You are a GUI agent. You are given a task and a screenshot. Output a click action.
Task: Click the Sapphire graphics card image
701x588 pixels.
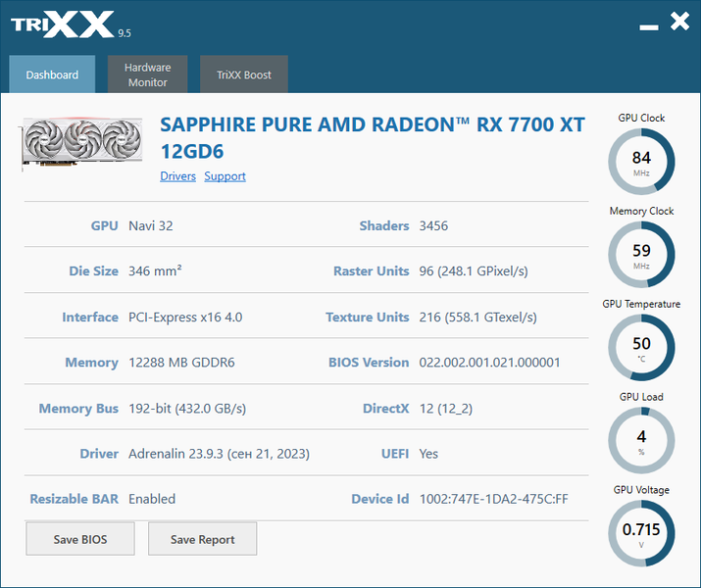(x=81, y=143)
